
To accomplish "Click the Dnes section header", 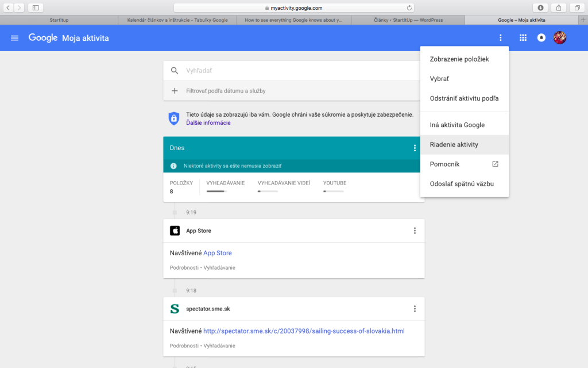I will [291, 148].
